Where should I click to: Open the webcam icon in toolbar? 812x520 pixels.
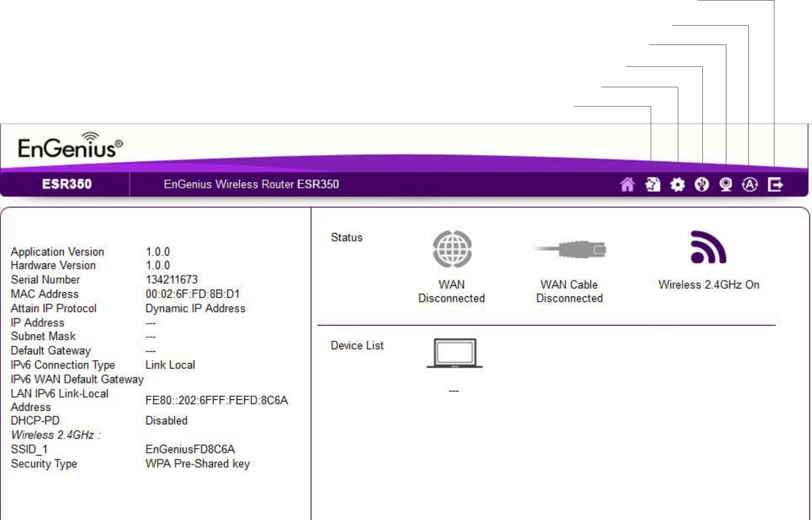click(726, 184)
